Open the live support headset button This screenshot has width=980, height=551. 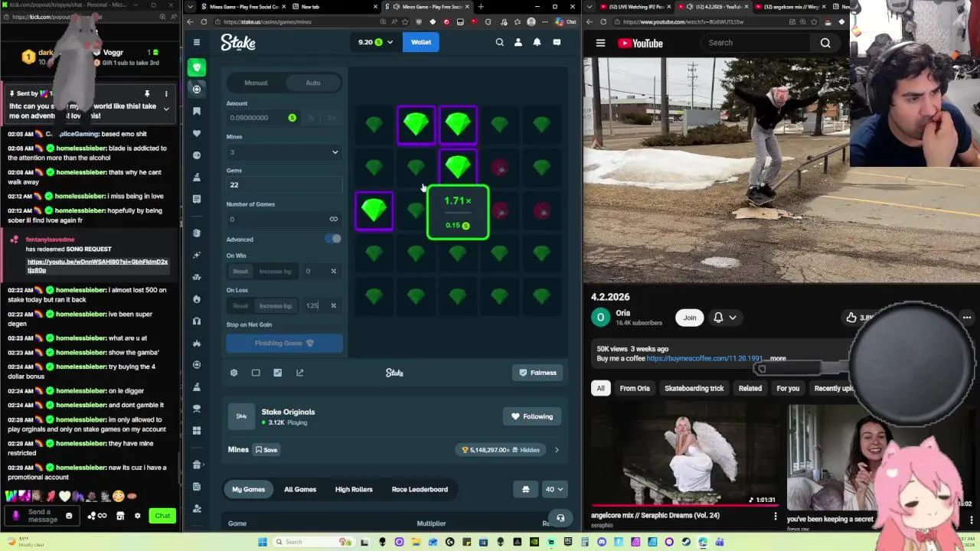[560, 518]
